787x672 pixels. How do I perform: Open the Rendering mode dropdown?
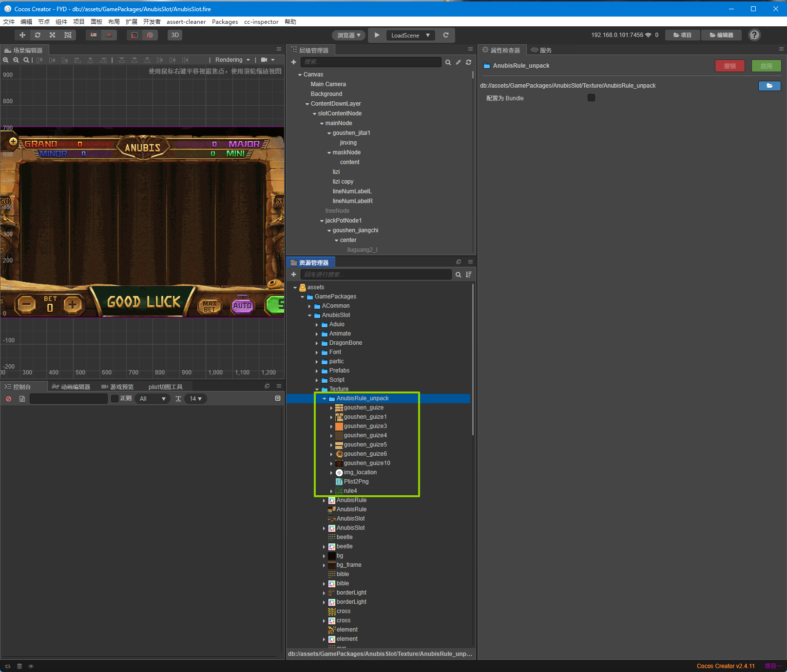click(232, 60)
